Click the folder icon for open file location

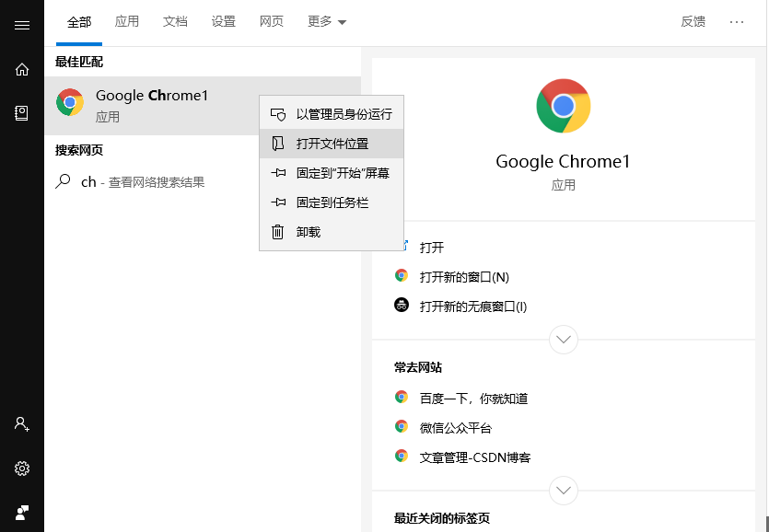[x=278, y=144]
